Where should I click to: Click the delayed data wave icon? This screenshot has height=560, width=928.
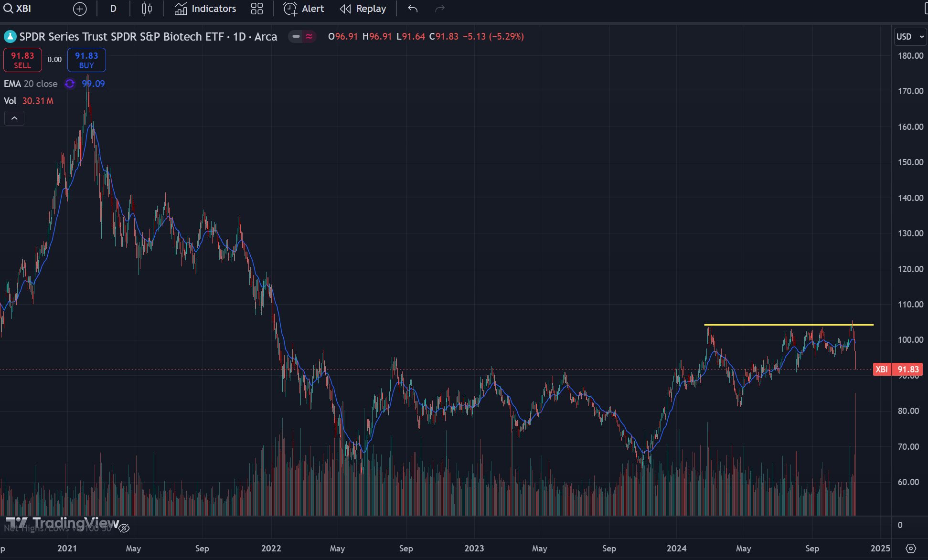pos(309,36)
